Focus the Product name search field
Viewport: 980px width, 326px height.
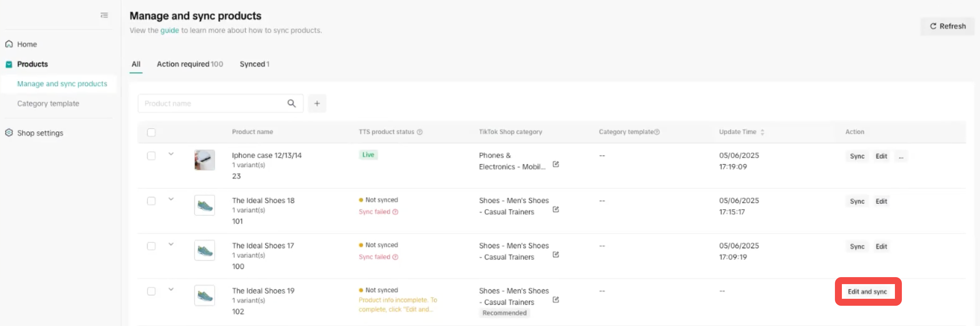click(213, 103)
